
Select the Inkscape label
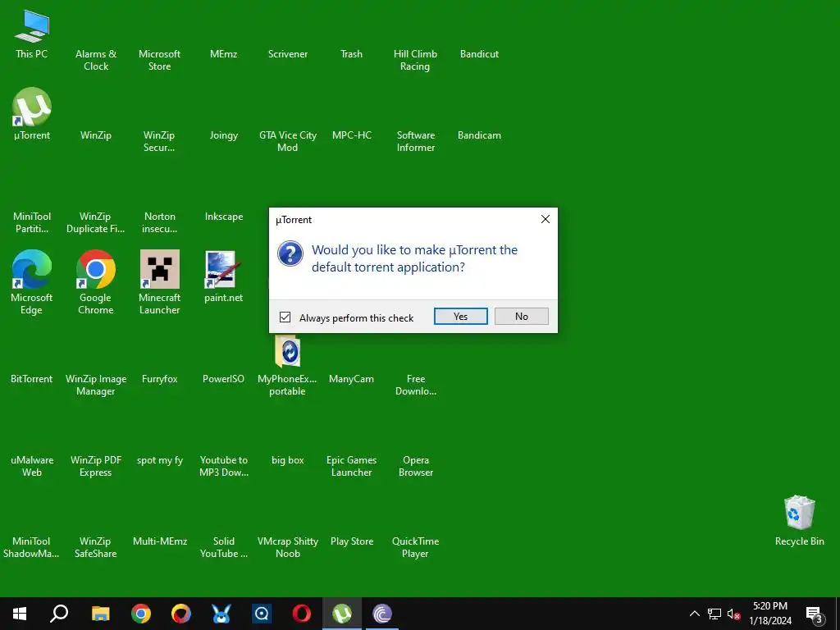pos(223,217)
